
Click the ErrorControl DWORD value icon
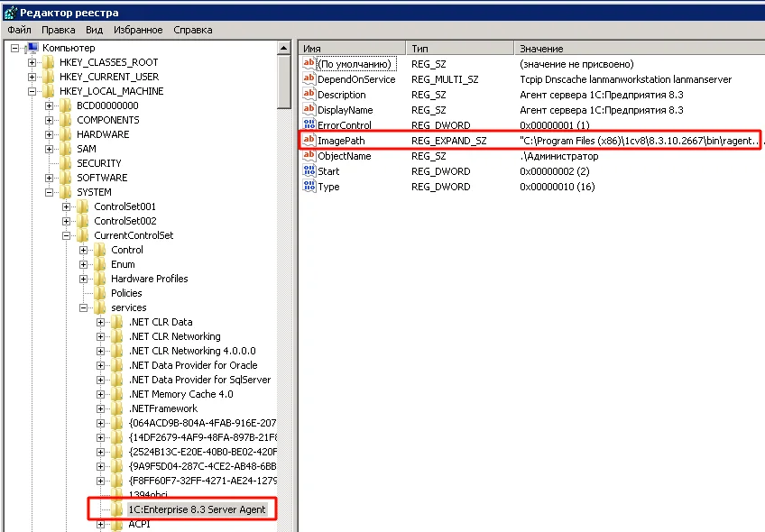click(309, 125)
